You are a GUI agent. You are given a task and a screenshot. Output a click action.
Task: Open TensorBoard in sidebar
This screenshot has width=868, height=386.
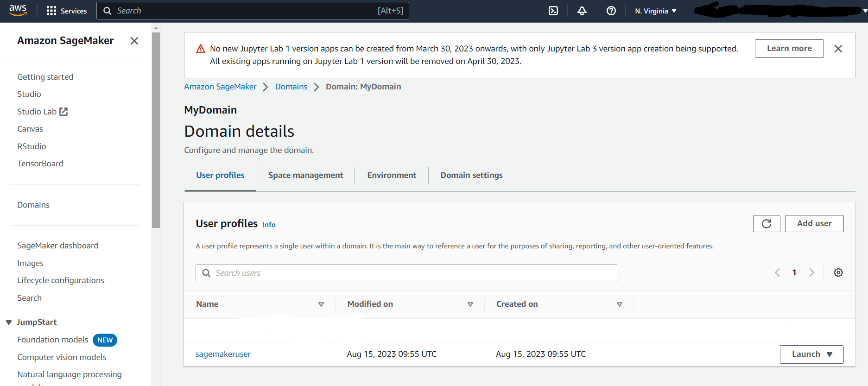tap(40, 164)
